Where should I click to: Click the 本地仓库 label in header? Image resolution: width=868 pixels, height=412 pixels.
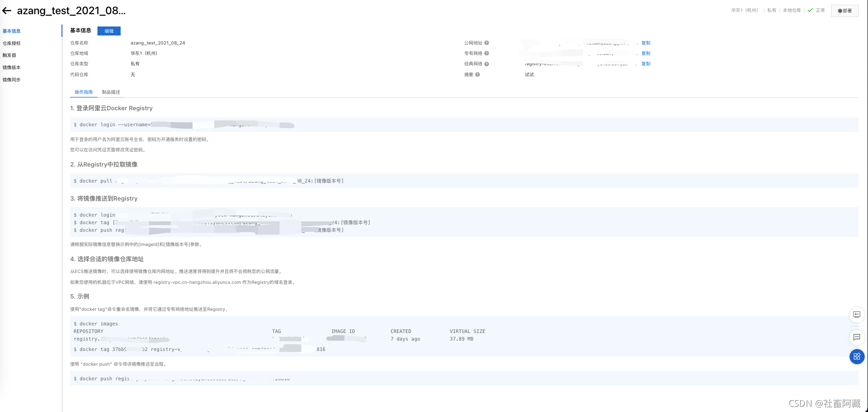point(792,10)
